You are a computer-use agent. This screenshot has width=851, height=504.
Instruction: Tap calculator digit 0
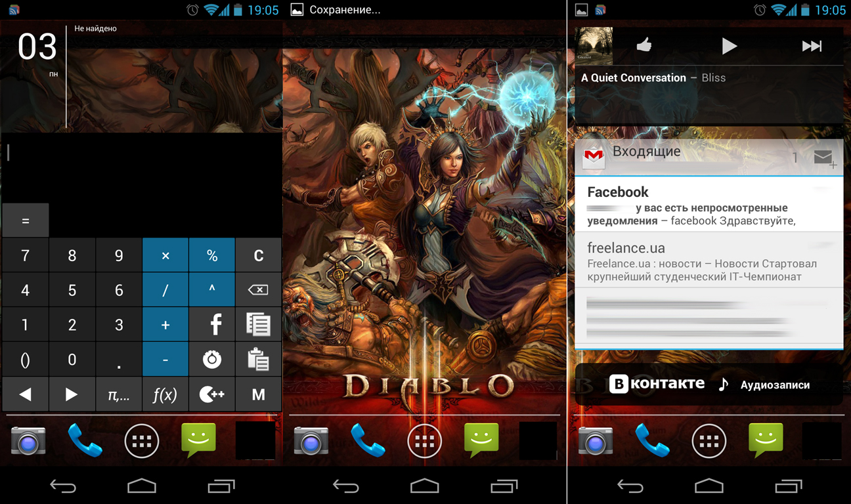(72, 359)
